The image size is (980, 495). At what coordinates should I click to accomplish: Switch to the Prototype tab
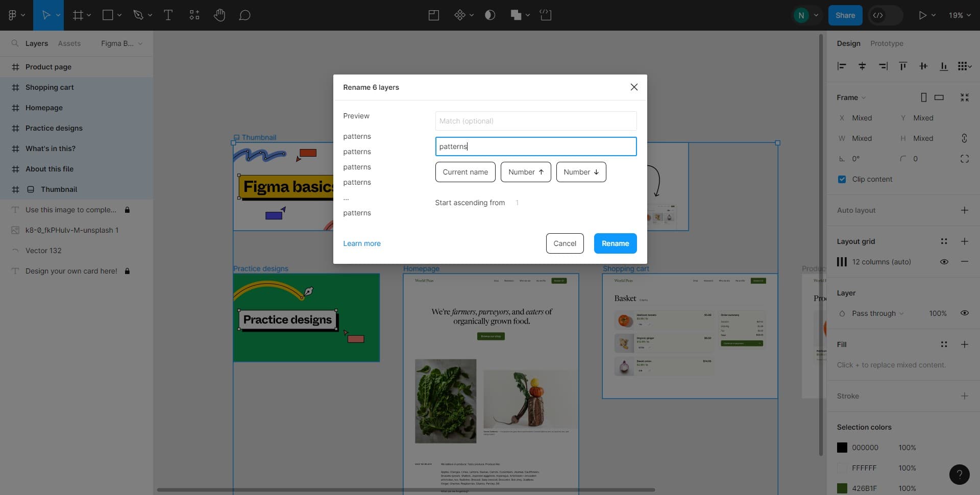(x=886, y=43)
